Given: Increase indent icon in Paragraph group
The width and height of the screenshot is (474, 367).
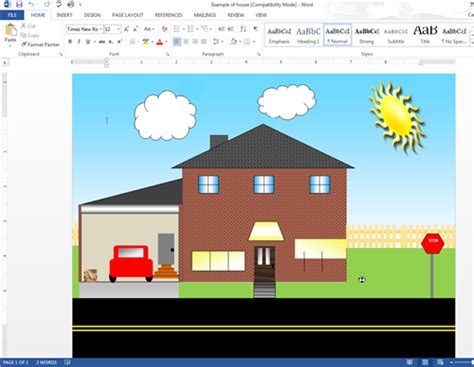Looking at the screenshot, I should click(230, 29).
